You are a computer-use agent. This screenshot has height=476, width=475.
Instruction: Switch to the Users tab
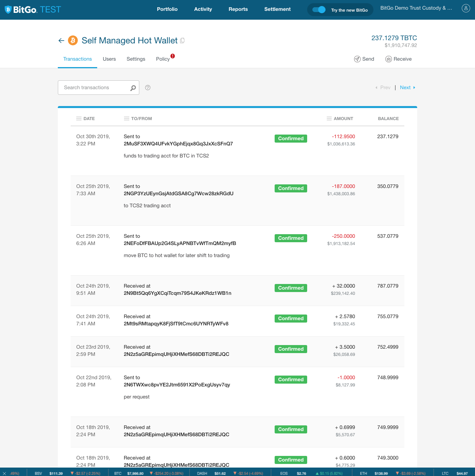click(x=109, y=59)
